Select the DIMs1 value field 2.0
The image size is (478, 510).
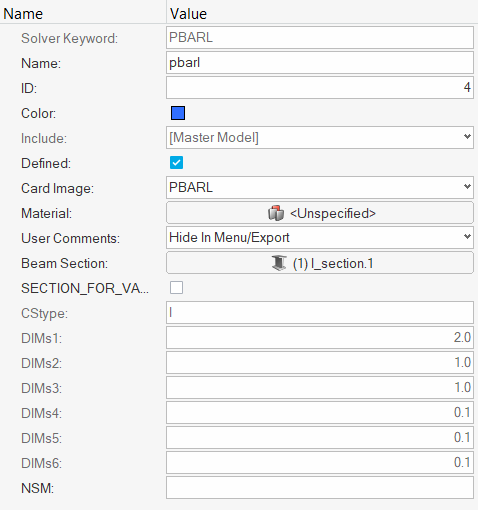(x=320, y=337)
